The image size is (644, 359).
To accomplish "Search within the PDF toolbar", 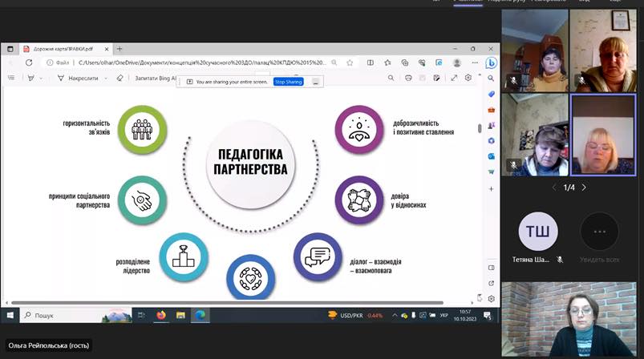I will click(x=391, y=78).
